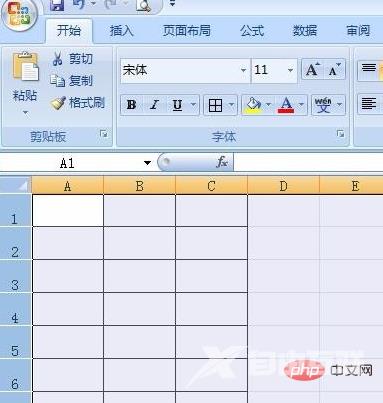Open the 插入 ribbon tab
383x403 pixels.
pos(122,31)
